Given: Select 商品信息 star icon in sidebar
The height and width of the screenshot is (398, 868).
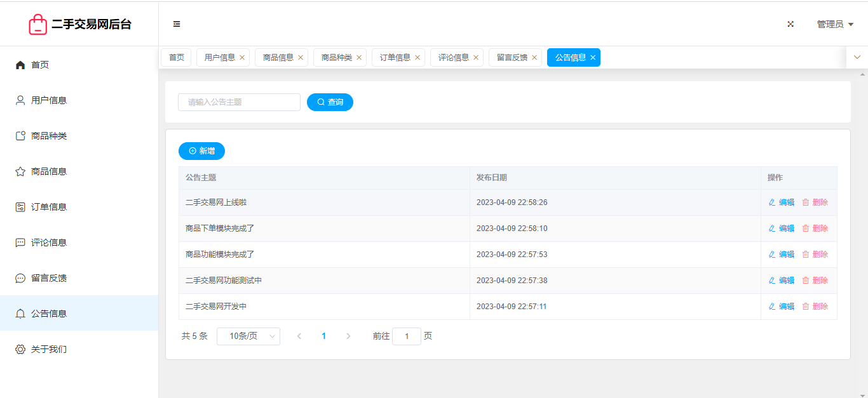Looking at the screenshot, I should pyautogui.click(x=20, y=171).
